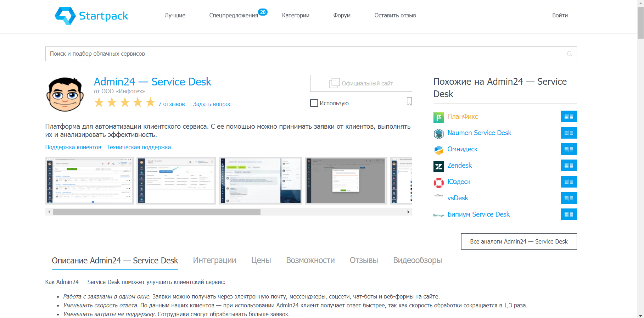The image size is (644, 318).
Task: Compare vsDesk using its compare icon
Action: coord(569,198)
